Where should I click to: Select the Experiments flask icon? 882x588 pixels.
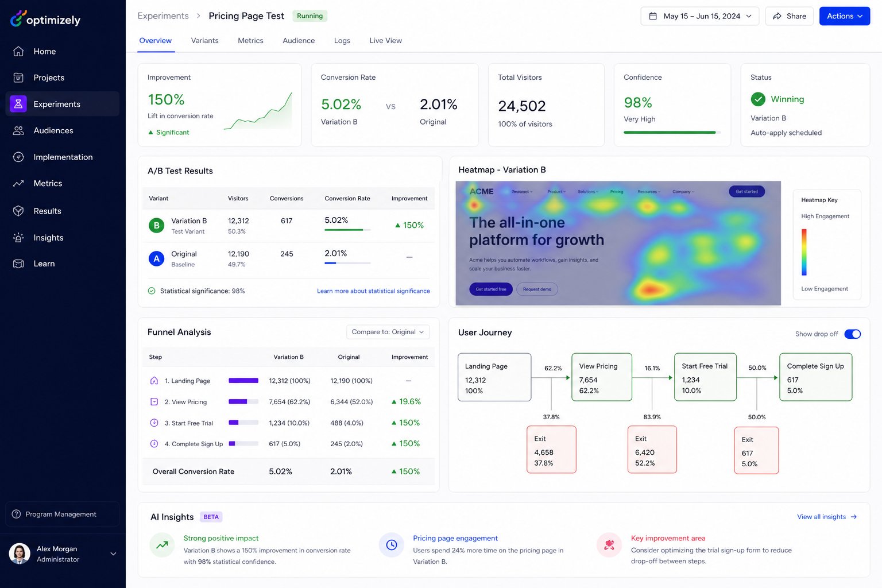18,104
